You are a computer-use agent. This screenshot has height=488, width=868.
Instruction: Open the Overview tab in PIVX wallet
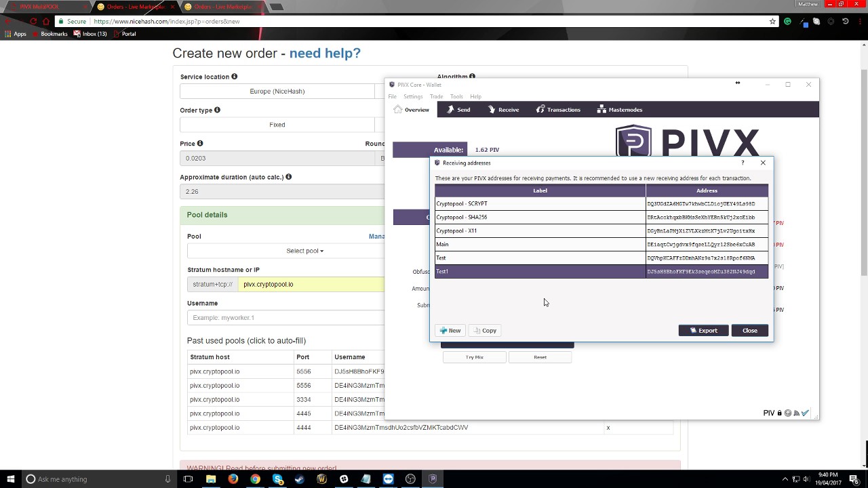(411, 110)
